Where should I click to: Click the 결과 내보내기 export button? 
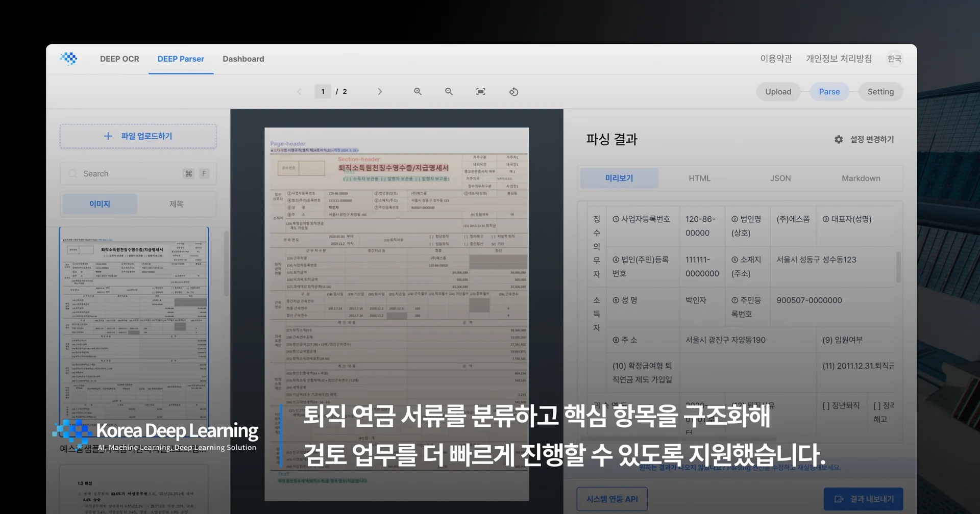(x=863, y=499)
